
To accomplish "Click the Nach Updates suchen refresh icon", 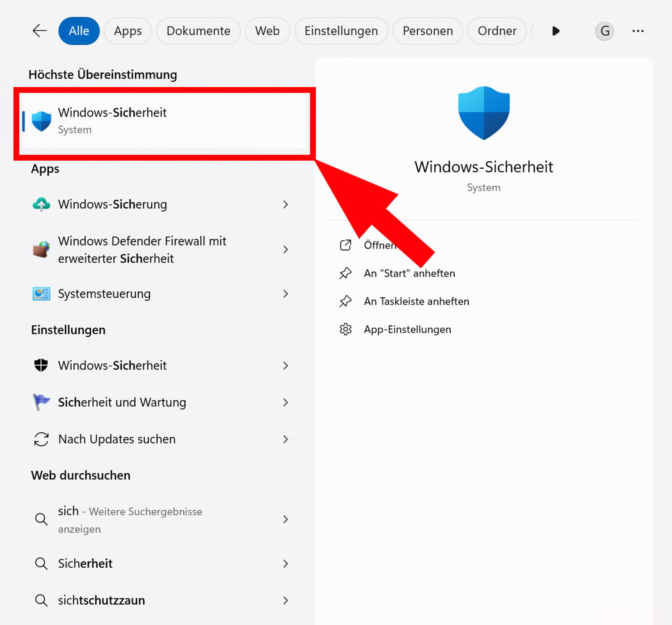I will pos(41,439).
